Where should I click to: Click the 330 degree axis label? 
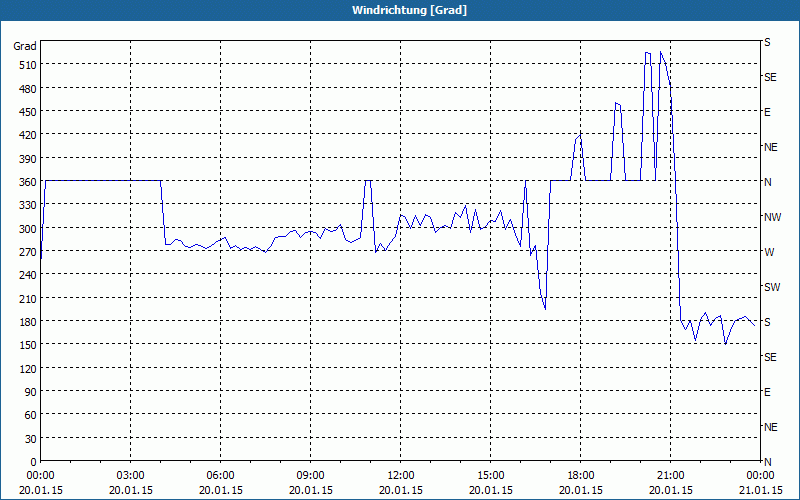pyautogui.click(x=29, y=205)
